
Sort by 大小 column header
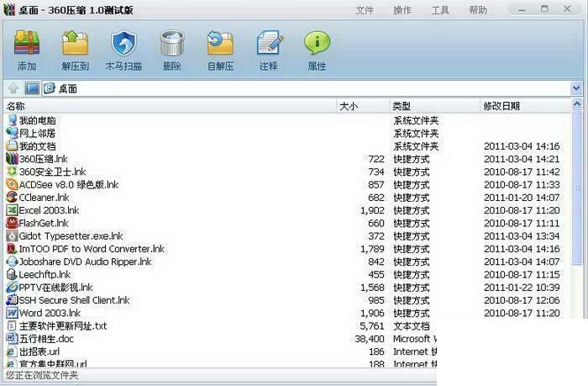pos(363,106)
